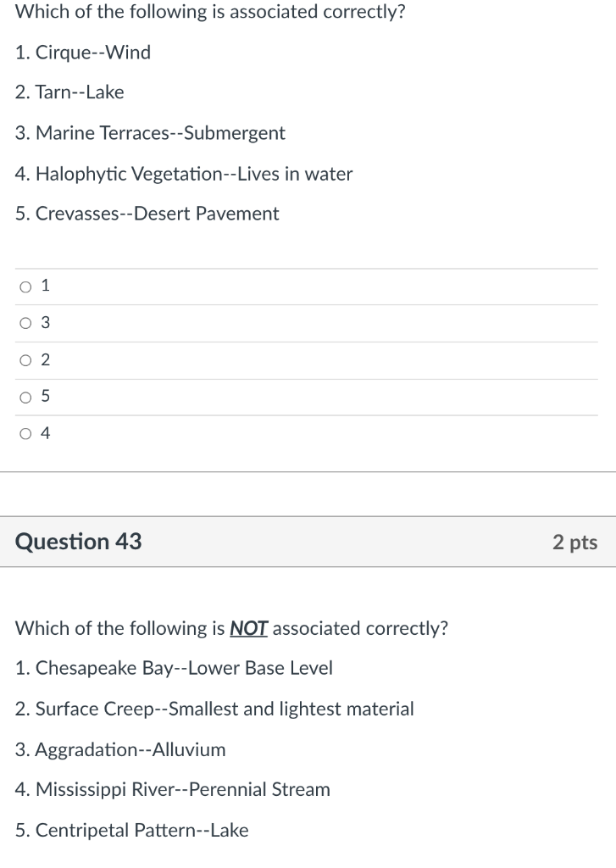Choose the radio button labeled 2
This screenshot has height=868, width=616.
point(25,360)
